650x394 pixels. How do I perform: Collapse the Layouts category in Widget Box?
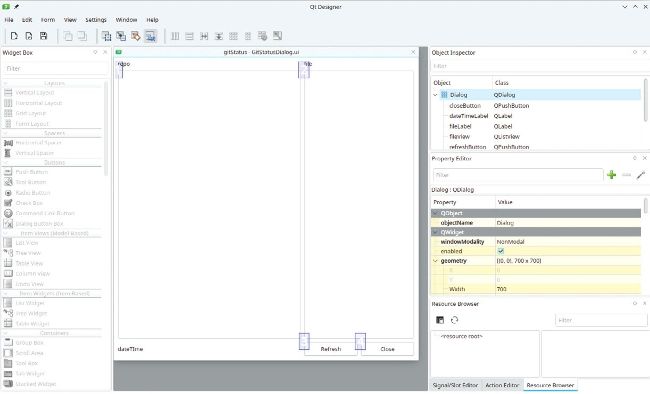tap(6, 83)
